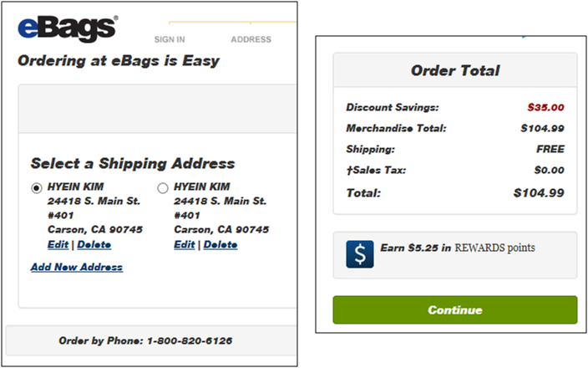588x368 pixels.
Task: Choose the second HYEIN KIM address radio button
Action: (x=163, y=187)
